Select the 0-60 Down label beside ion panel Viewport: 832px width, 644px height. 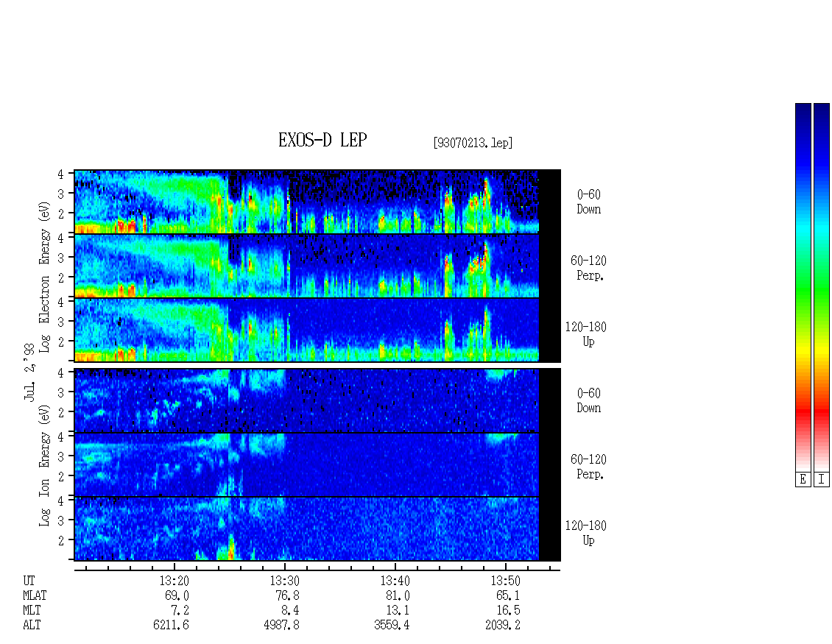coord(588,400)
